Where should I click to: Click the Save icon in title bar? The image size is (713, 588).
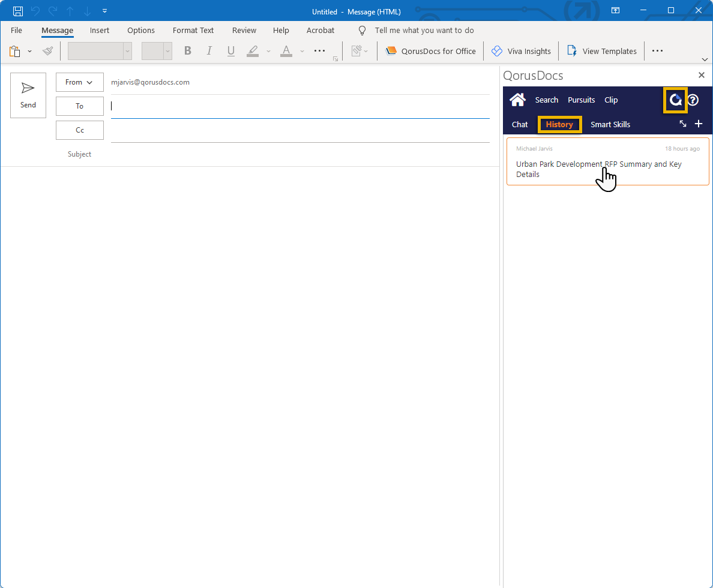click(x=18, y=11)
